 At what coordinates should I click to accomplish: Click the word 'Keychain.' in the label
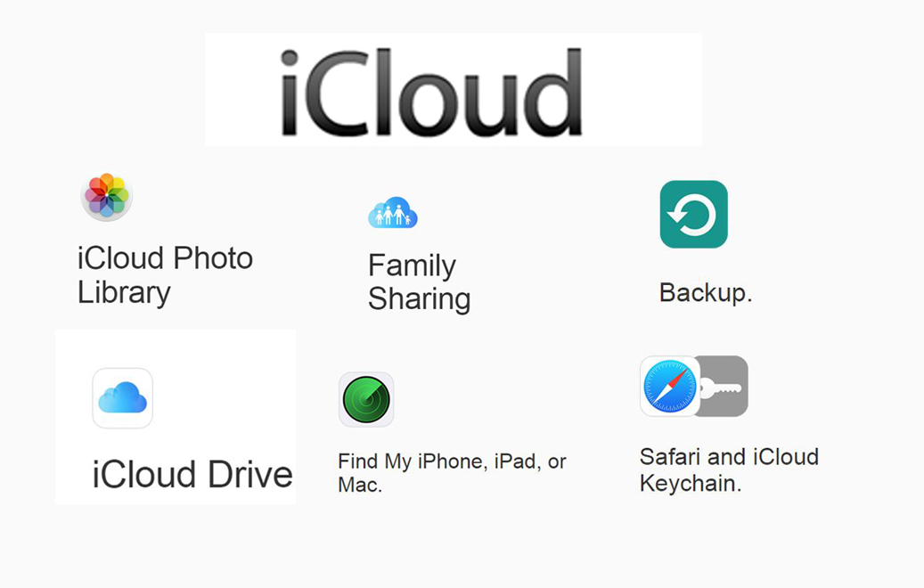click(x=690, y=484)
